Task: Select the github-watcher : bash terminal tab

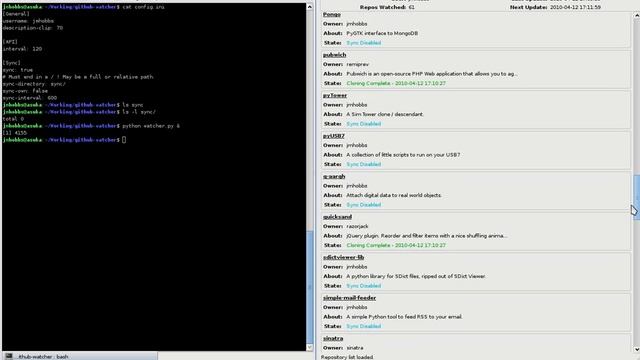Action: [79, 356]
